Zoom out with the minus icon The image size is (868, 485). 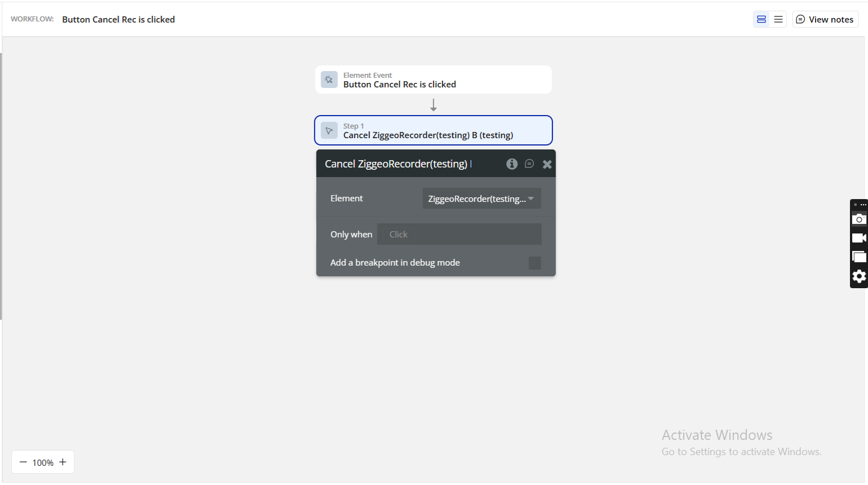(23, 462)
